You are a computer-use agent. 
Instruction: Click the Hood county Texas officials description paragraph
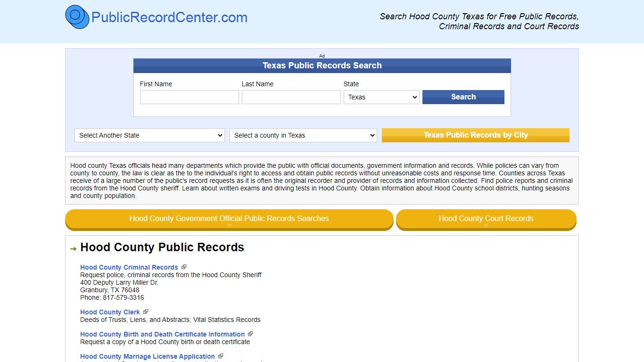[322, 181]
